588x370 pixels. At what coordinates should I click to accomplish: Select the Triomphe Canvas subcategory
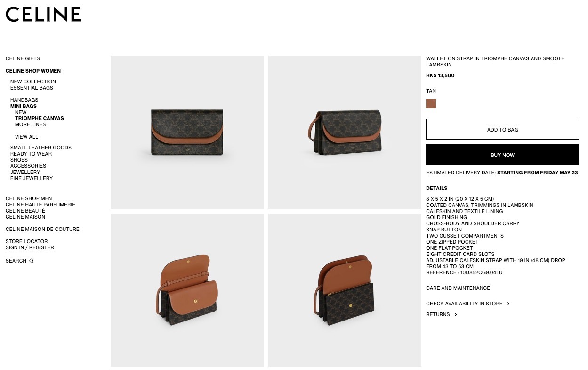(40, 118)
